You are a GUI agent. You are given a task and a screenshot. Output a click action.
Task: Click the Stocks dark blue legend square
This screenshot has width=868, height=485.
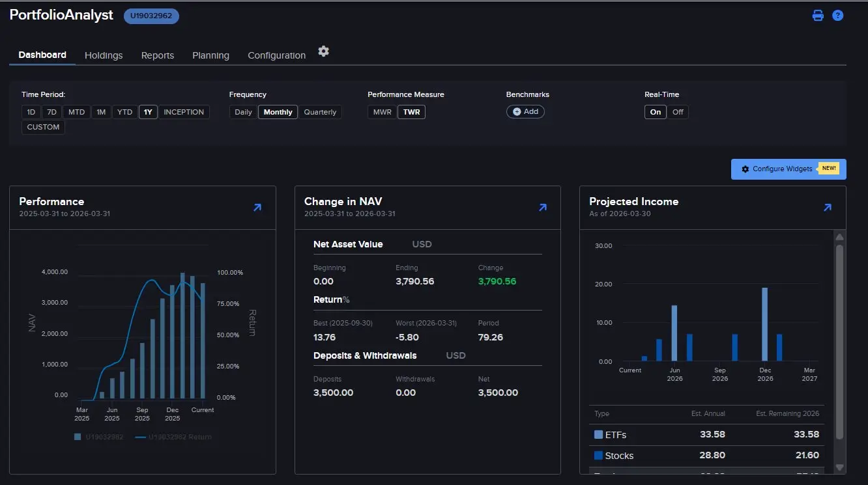point(598,455)
